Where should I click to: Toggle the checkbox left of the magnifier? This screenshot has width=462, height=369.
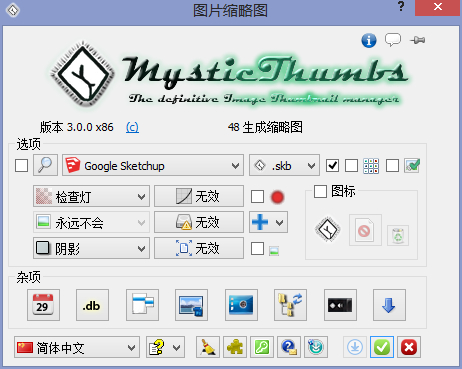tap(21, 166)
